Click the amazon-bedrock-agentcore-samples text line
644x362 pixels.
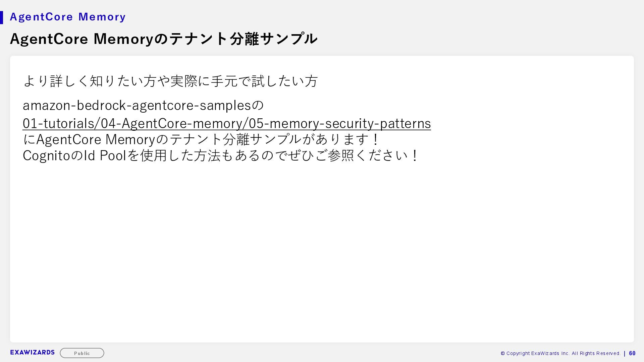pos(143,106)
